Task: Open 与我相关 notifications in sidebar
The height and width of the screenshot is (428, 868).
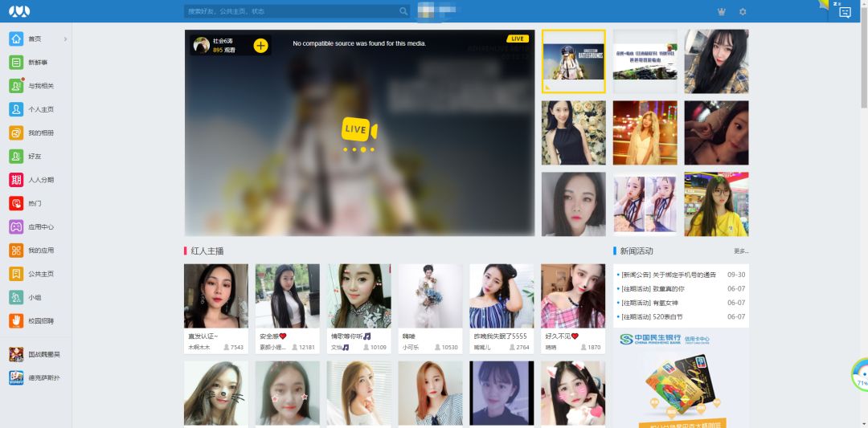Action: pyautogui.click(x=16, y=86)
